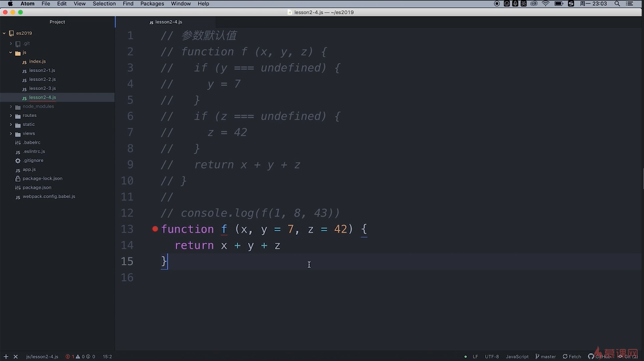Open the Find menu
Image resolution: width=644 pixels, height=361 pixels.
(x=128, y=4)
